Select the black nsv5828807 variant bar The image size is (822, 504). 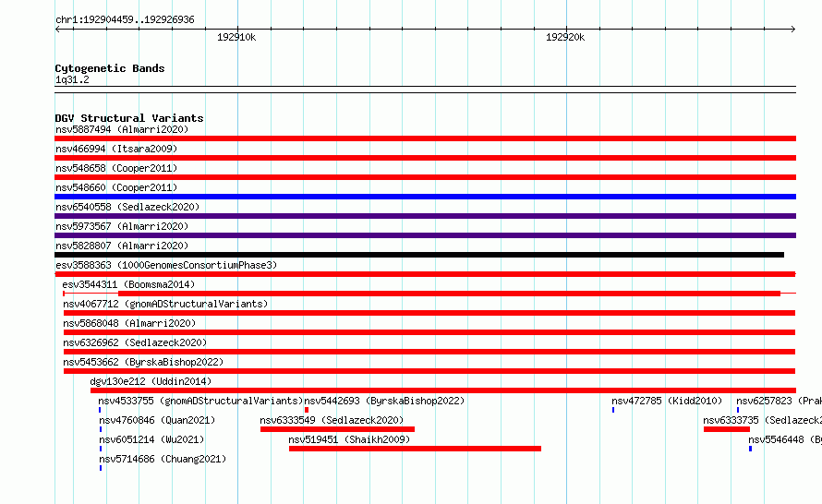(419, 255)
